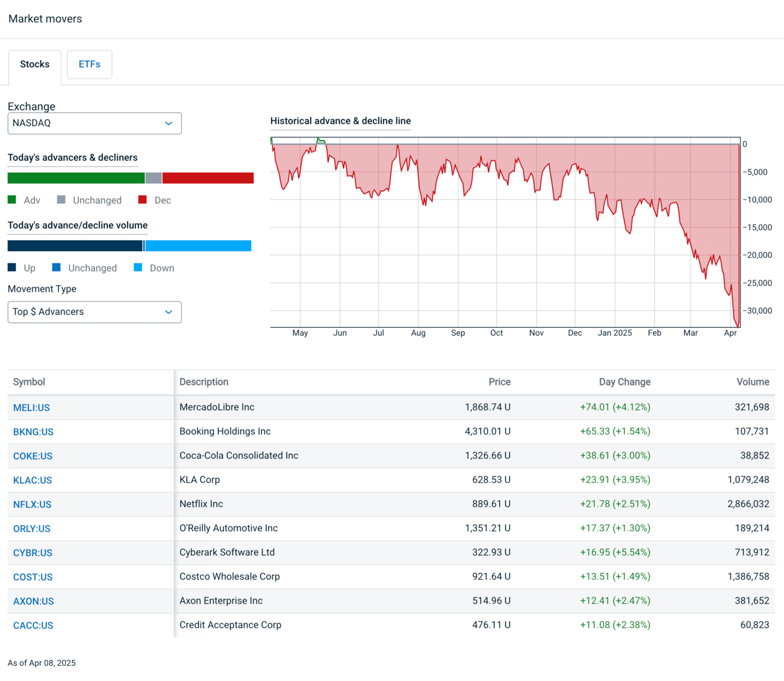Image resolution: width=784 pixels, height=681 pixels.
Task: Click the Exchange dropdown chevron arrow
Action: [169, 123]
